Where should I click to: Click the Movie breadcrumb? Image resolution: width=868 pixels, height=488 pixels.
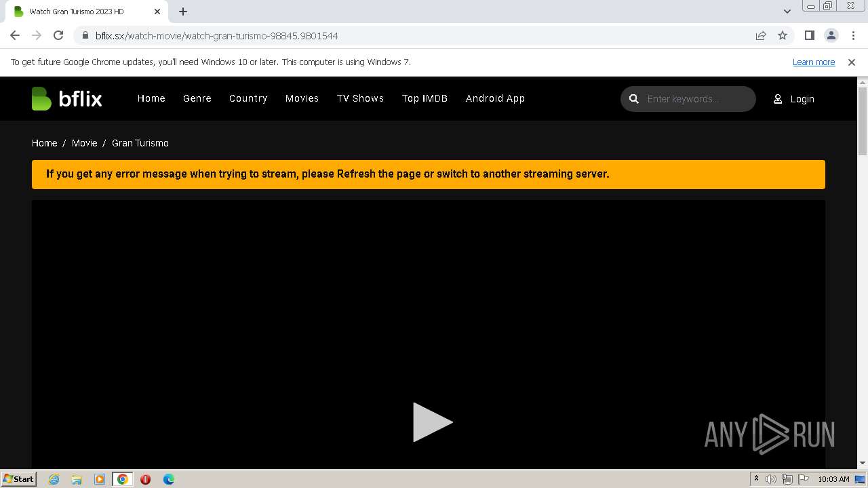pyautogui.click(x=84, y=143)
